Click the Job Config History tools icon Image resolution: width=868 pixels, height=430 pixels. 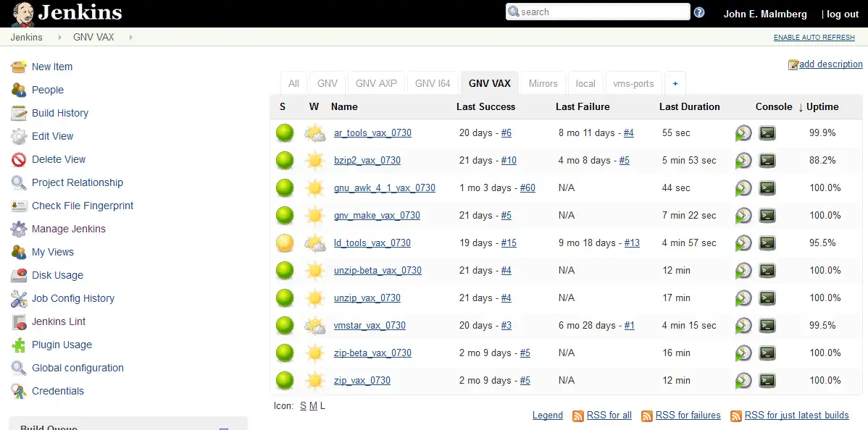[x=19, y=298]
